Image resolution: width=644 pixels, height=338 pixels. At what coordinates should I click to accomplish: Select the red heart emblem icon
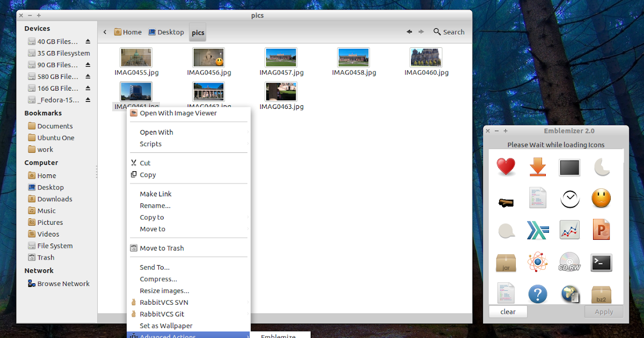click(x=506, y=167)
